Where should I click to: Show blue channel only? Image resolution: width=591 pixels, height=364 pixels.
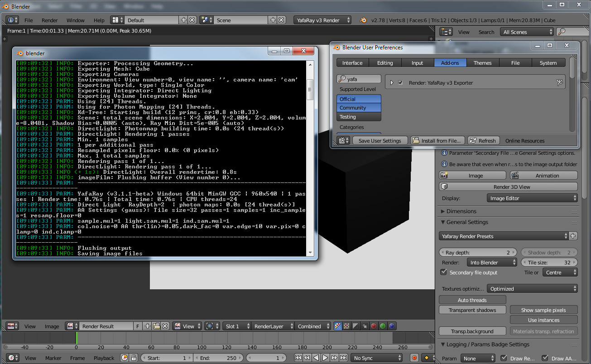[392, 326]
